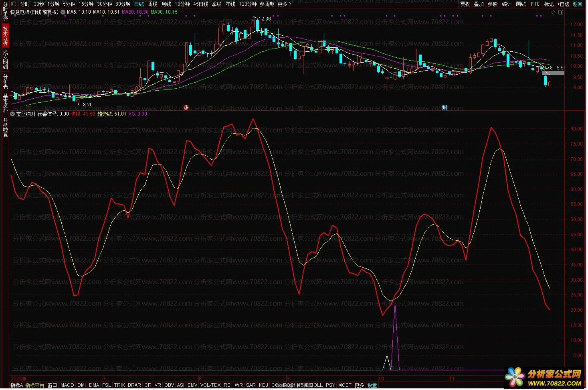588x390 pixels.
Task: Switch indicator to DMA
Action: [94, 385]
